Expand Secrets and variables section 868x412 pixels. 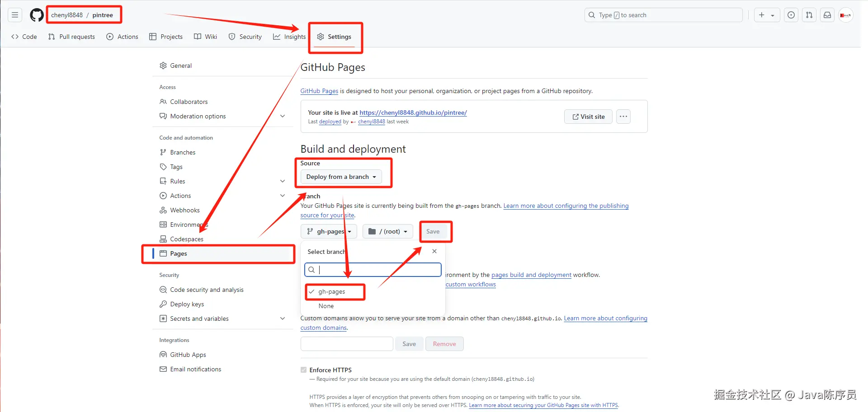click(x=222, y=318)
